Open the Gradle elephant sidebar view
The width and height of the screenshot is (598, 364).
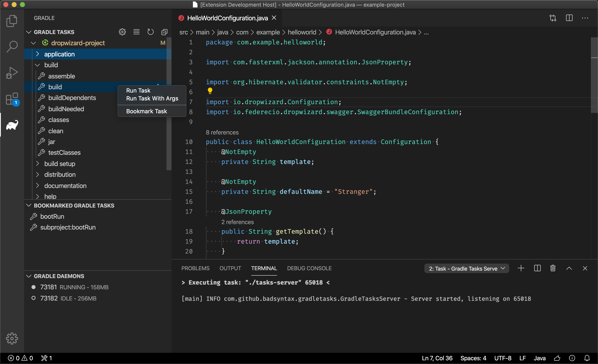pyautogui.click(x=11, y=125)
